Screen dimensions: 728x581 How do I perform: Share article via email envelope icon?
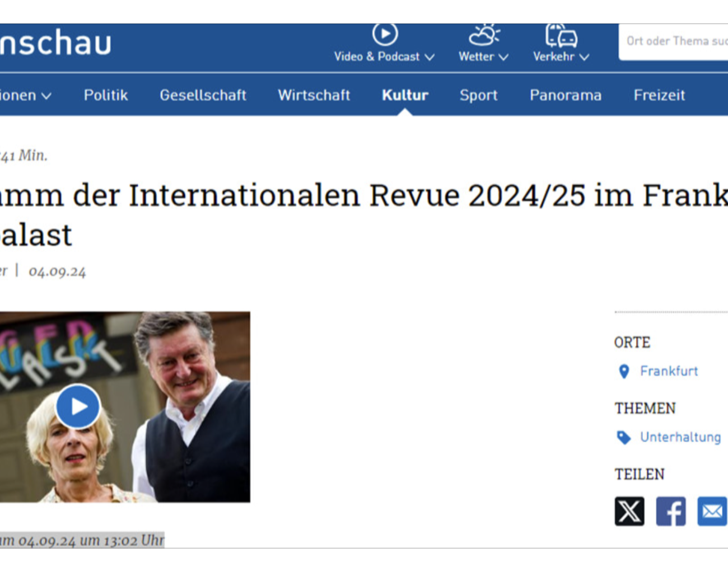(x=712, y=511)
